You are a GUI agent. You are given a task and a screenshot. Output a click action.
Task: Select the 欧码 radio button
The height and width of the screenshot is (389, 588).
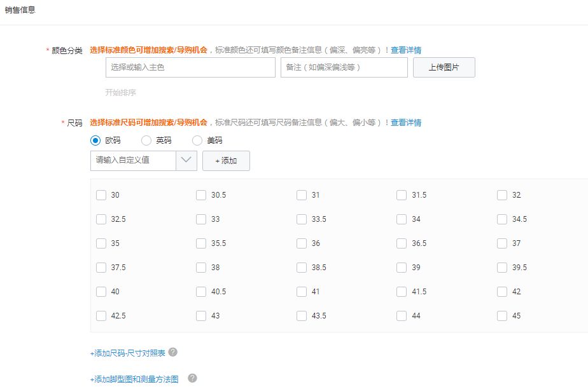coord(94,140)
